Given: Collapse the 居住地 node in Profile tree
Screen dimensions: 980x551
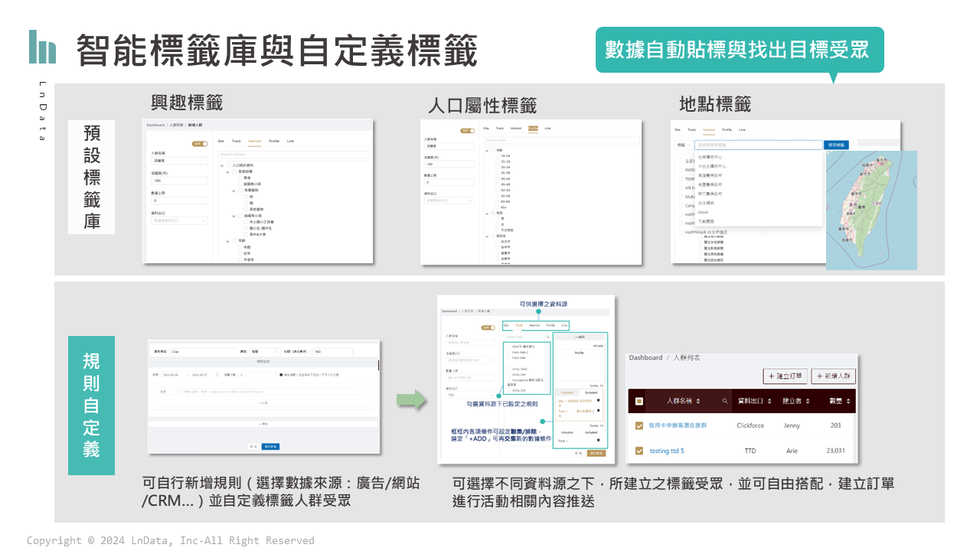Looking at the screenshot, I should coord(487,236).
